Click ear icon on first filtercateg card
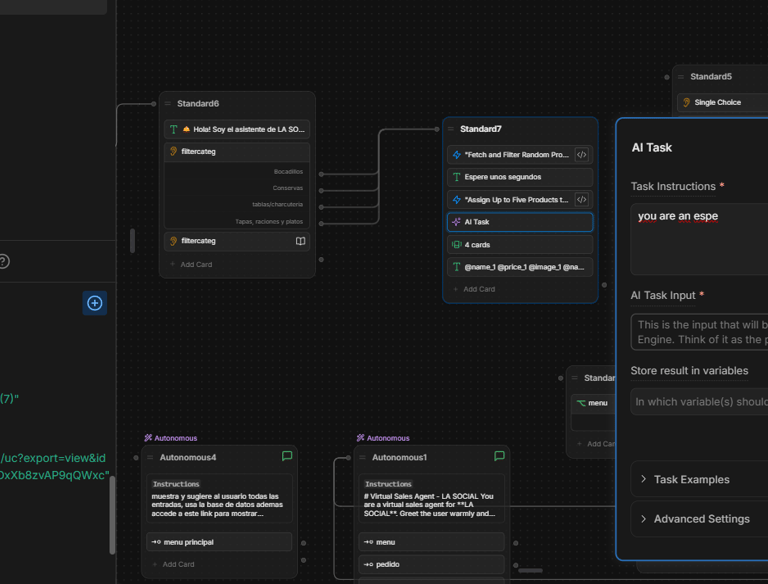Image resolution: width=768 pixels, height=584 pixels. pyautogui.click(x=173, y=151)
